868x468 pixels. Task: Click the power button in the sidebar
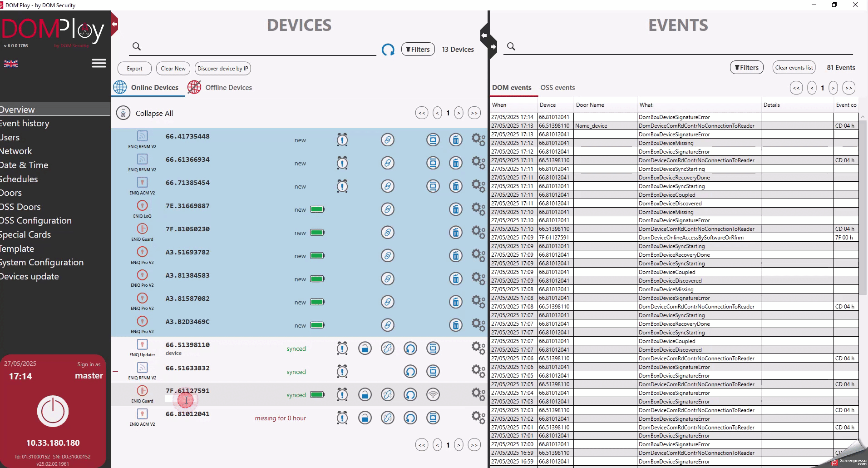[x=53, y=411]
